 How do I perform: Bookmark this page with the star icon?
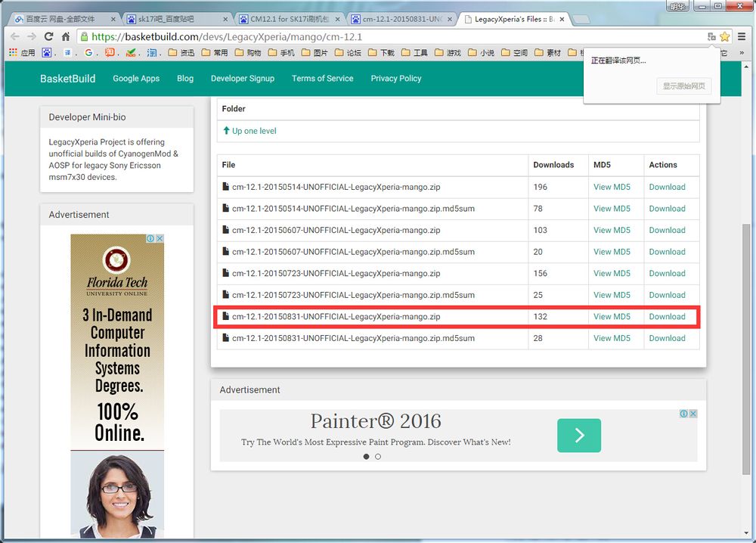coord(724,36)
